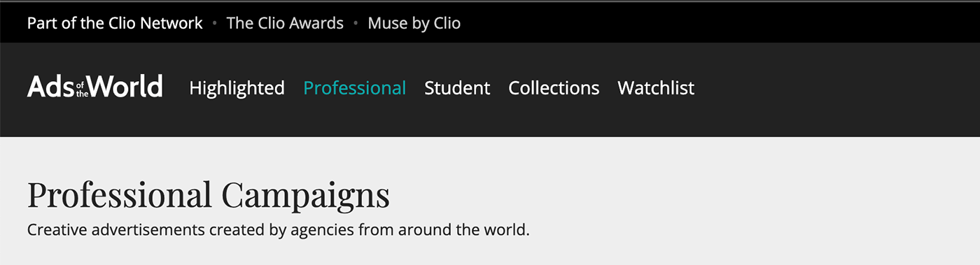This screenshot has width=980, height=265.
Task: Open the Highlighted section
Action: pos(237,88)
